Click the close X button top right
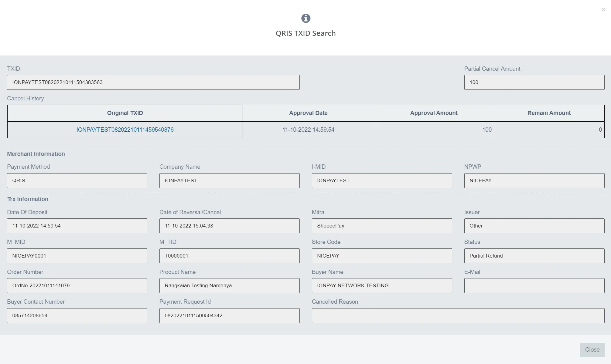The image size is (611, 364). 603,9
